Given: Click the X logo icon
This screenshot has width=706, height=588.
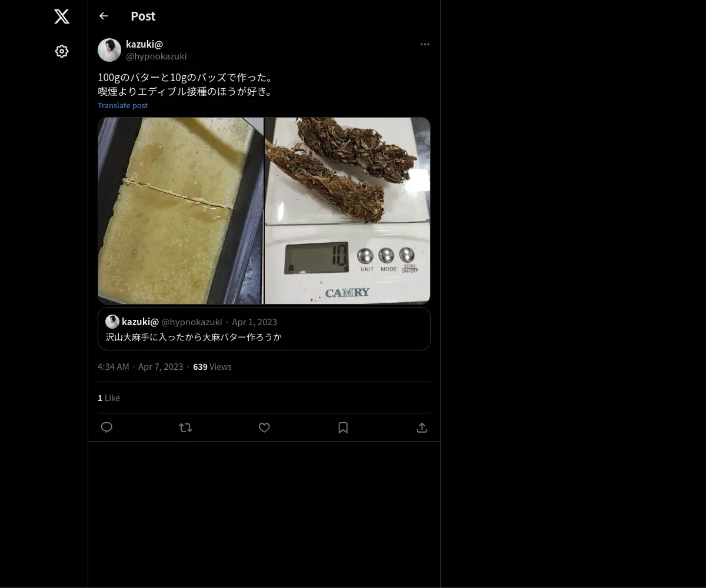Looking at the screenshot, I should (62, 16).
